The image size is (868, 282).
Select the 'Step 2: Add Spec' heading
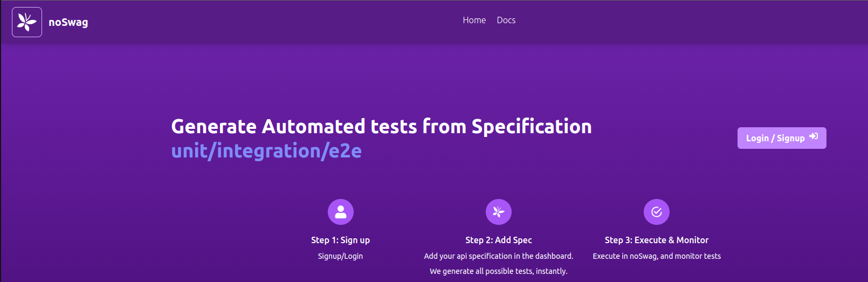[499, 240]
